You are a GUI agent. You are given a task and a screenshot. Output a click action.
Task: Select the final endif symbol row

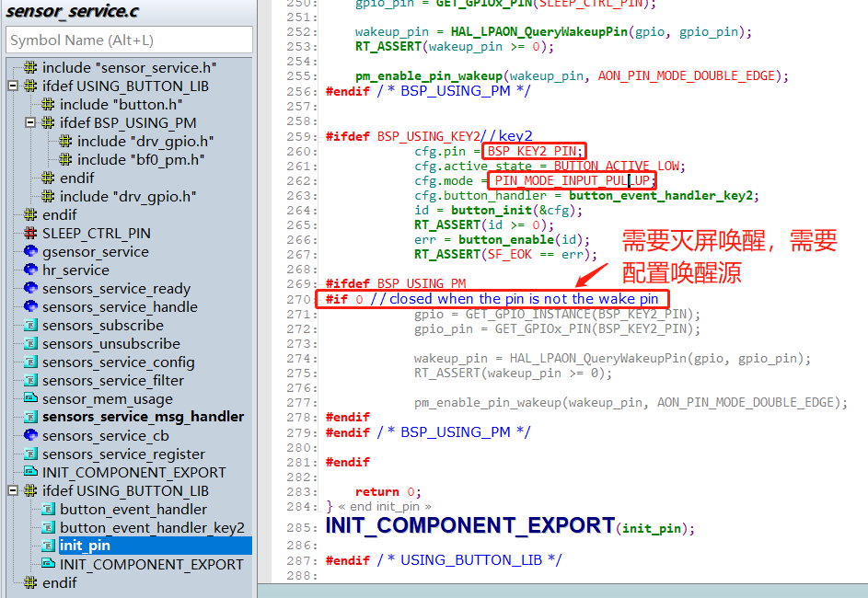click(x=59, y=582)
